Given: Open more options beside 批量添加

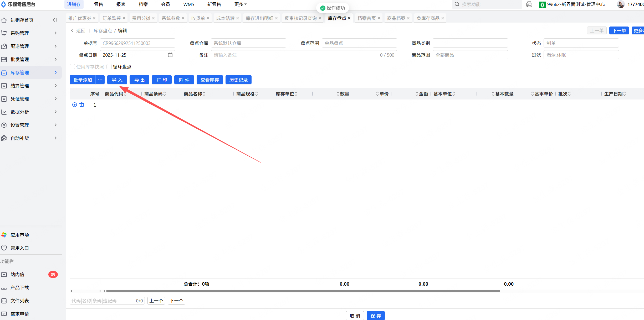Looking at the screenshot, I should click(100, 80).
